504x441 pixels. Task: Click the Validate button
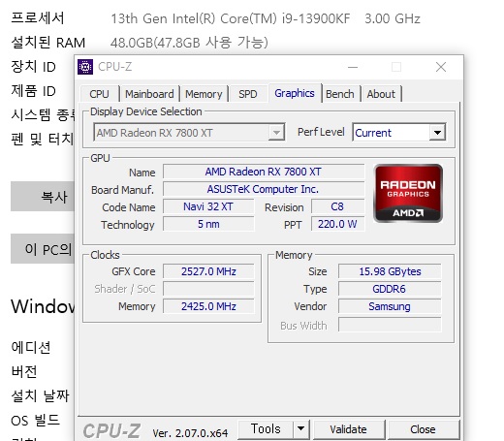(x=348, y=429)
